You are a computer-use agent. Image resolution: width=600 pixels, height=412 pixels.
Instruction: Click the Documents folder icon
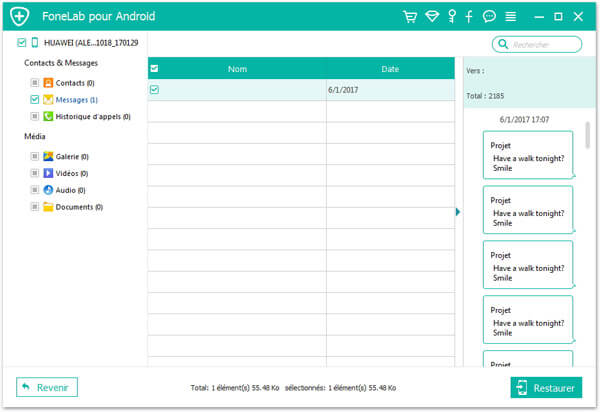pyautogui.click(x=48, y=207)
